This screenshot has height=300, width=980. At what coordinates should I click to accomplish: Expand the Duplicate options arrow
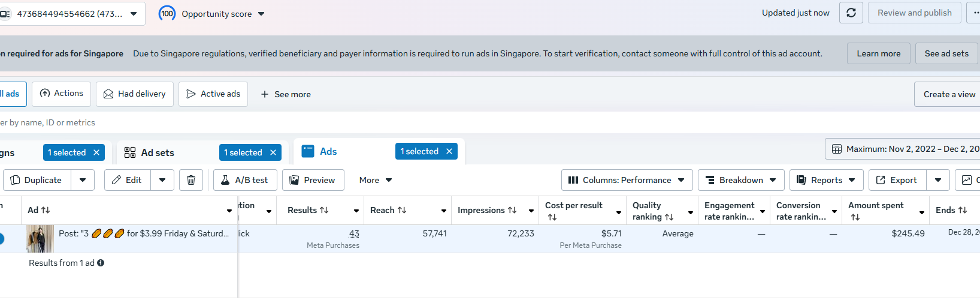coord(83,180)
